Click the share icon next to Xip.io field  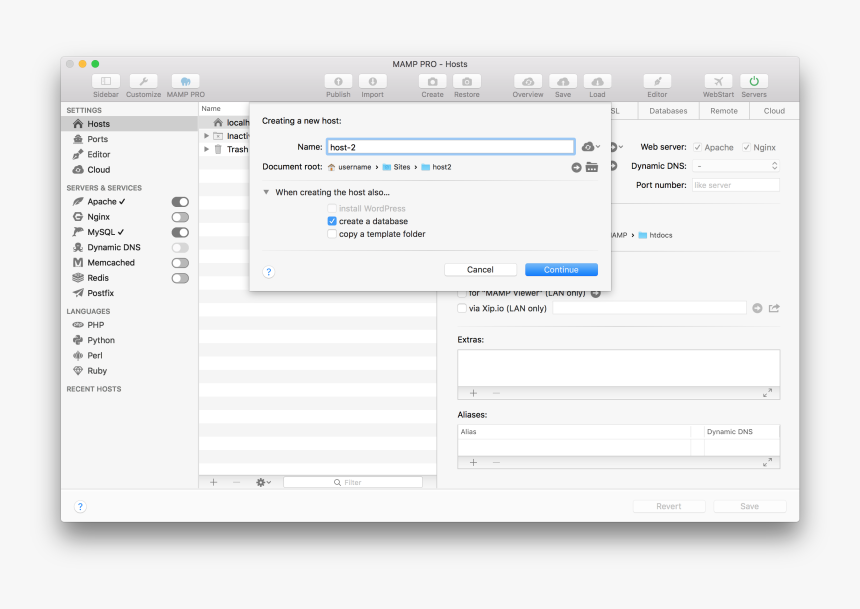[x=774, y=308]
